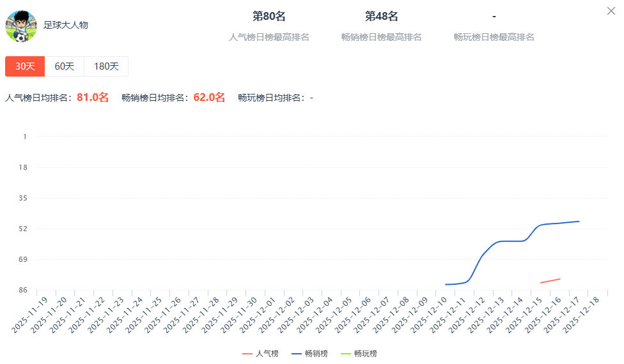Click the 足球大人物 game icon

pyautogui.click(x=21, y=26)
